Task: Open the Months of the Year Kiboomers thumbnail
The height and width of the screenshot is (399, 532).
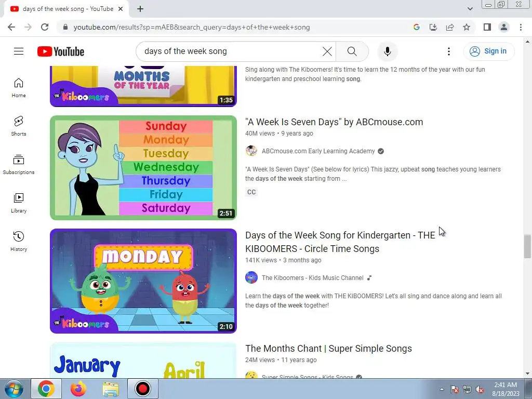Action: click(x=143, y=86)
